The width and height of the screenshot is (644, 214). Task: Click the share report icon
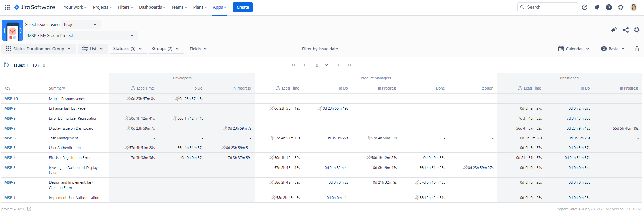[625, 30]
